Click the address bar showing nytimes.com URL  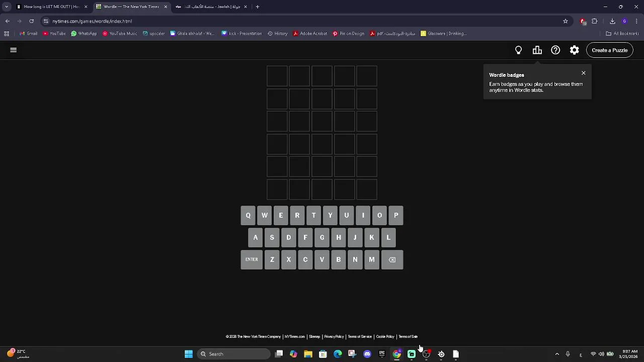pyautogui.click(x=302, y=21)
